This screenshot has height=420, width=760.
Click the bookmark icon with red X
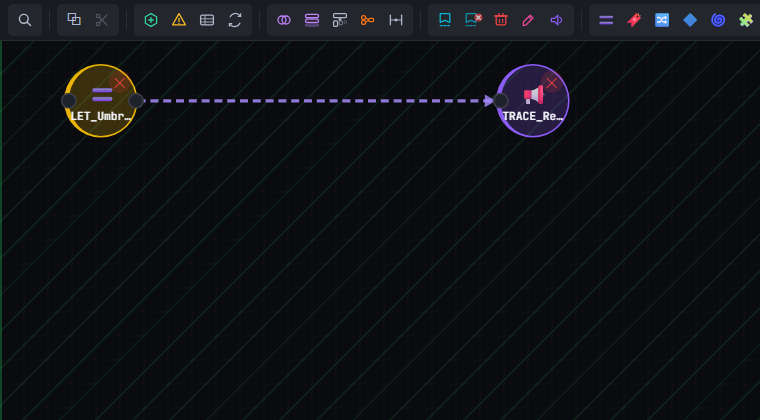click(473, 20)
